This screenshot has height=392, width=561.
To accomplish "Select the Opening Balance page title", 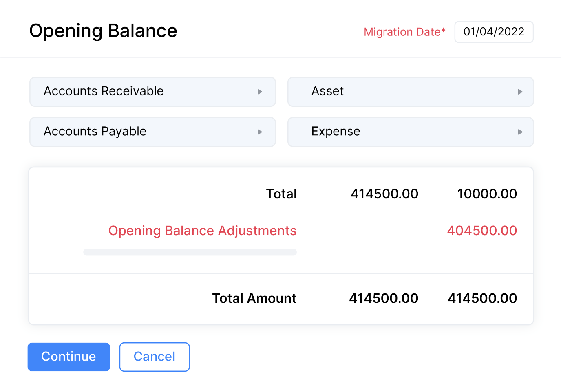I will coord(103,31).
